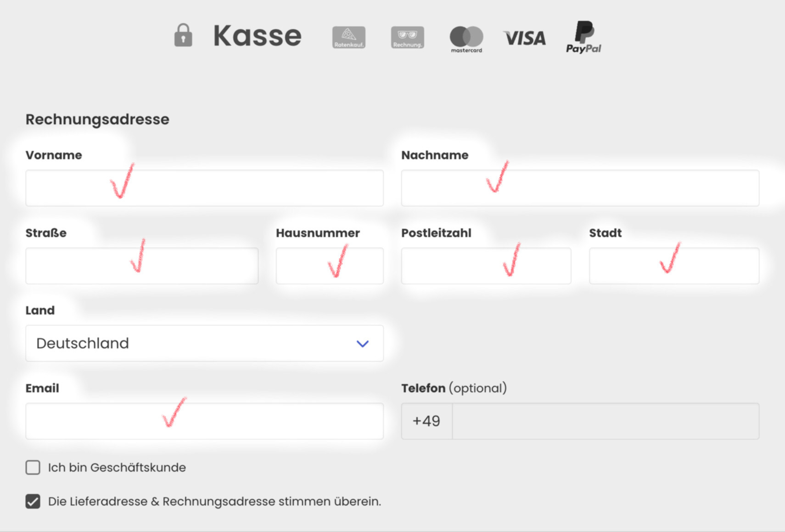Focus the Vorname input field
The image size is (785, 532).
(205, 188)
